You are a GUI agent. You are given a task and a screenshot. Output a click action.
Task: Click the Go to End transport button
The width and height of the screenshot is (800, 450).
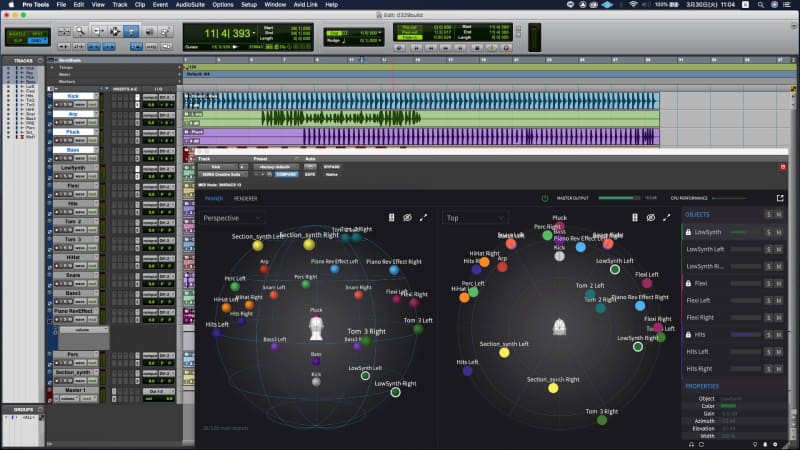click(461, 48)
